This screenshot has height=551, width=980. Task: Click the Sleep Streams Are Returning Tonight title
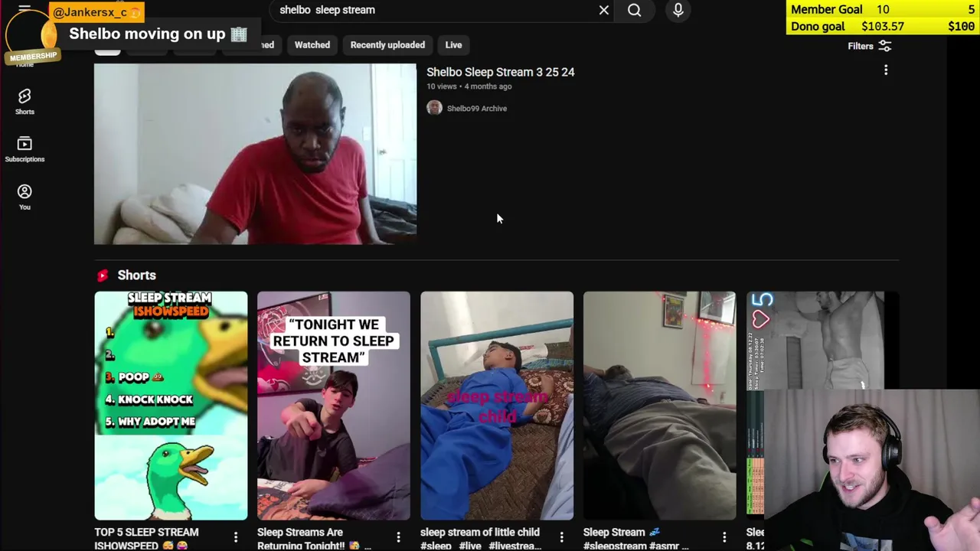[x=314, y=539]
